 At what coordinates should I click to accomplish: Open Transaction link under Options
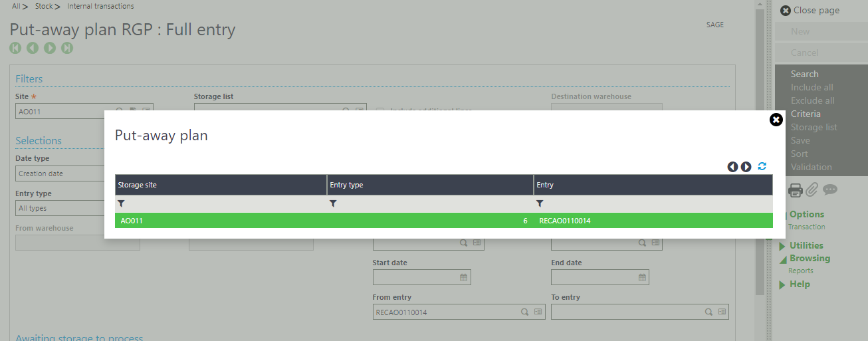[x=806, y=227]
